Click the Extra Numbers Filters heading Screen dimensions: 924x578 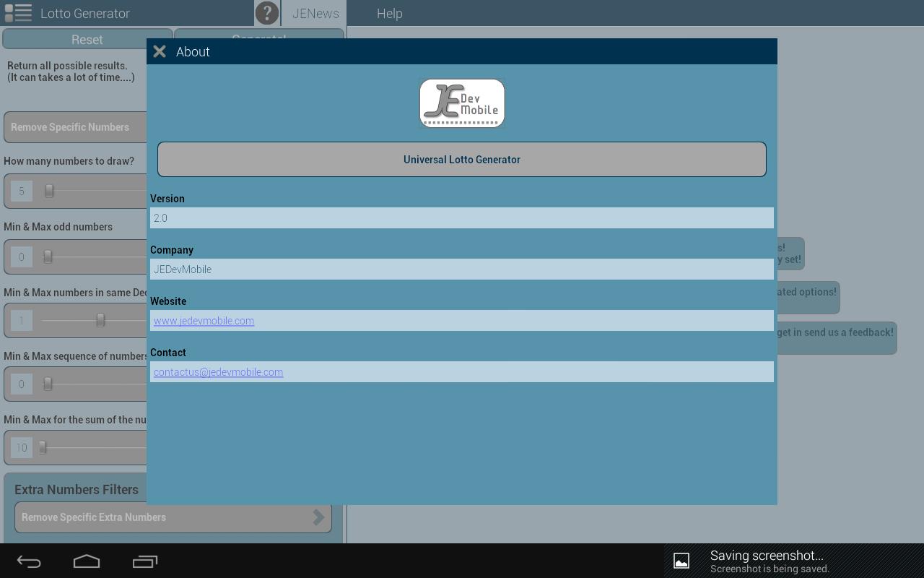coord(77,489)
